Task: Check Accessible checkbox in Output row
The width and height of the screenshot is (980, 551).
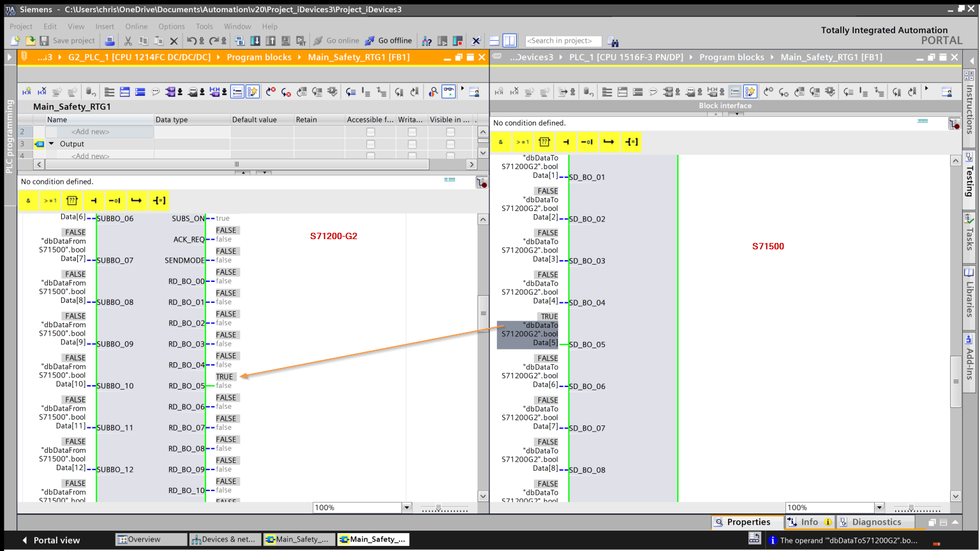Action: click(370, 144)
